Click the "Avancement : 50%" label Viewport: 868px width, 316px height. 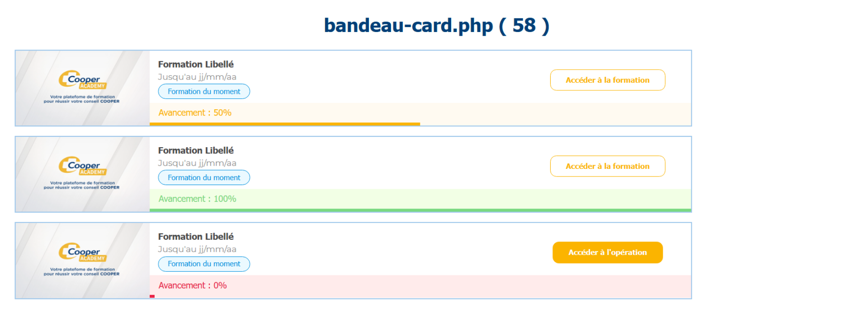(x=195, y=113)
